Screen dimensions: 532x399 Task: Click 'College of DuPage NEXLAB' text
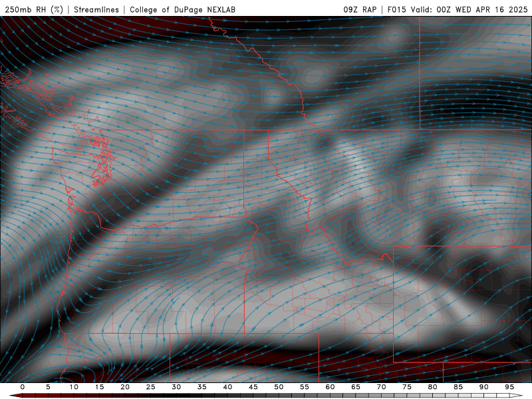182,9
